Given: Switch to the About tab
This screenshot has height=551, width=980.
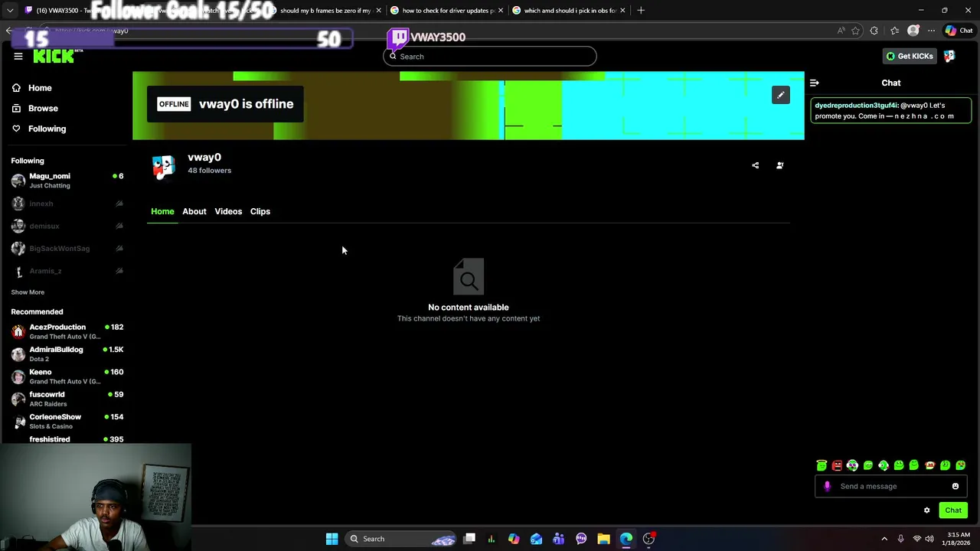Looking at the screenshot, I should tap(194, 211).
